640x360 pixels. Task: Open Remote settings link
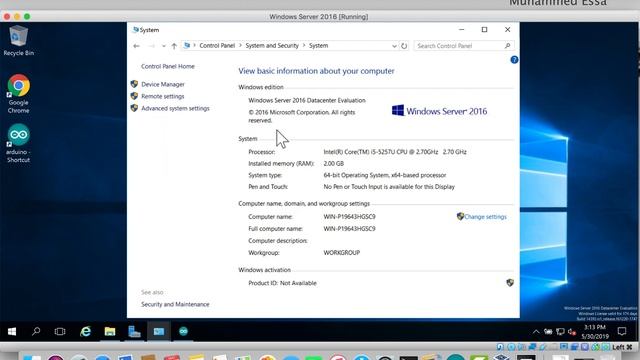coord(162,96)
